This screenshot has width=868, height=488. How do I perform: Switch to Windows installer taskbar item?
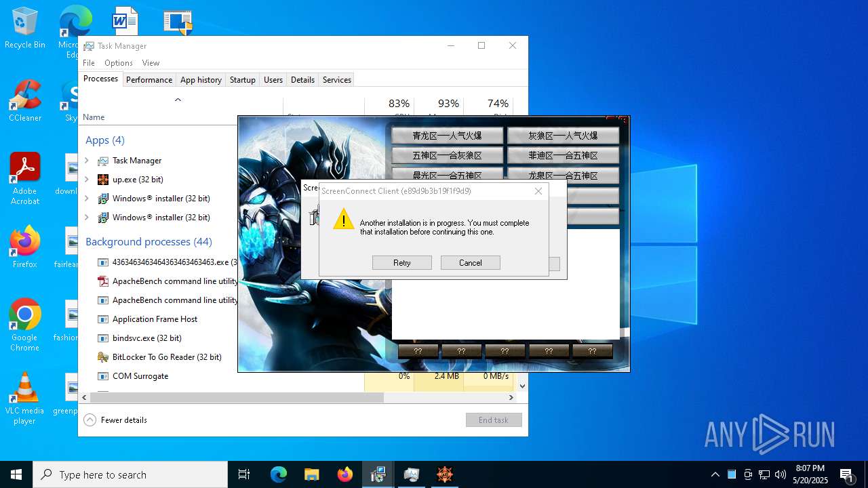click(378, 474)
